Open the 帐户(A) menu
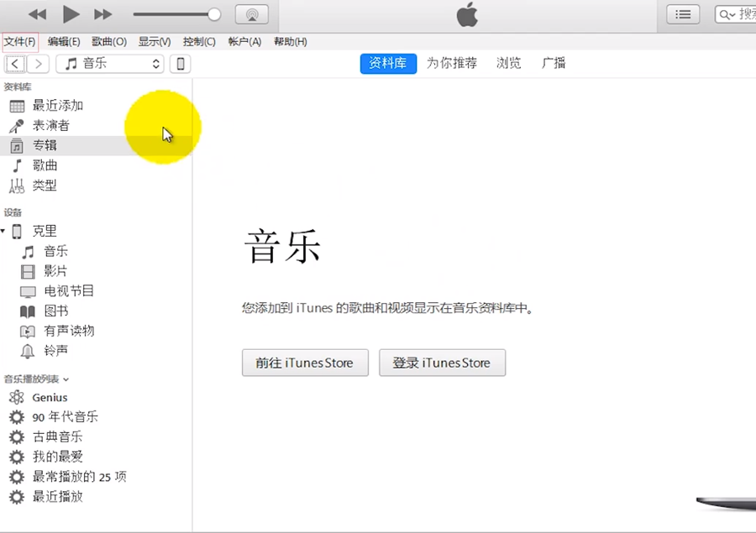This screenshot has height=533, width=756. pyautogui.click(x=244, y=42)
